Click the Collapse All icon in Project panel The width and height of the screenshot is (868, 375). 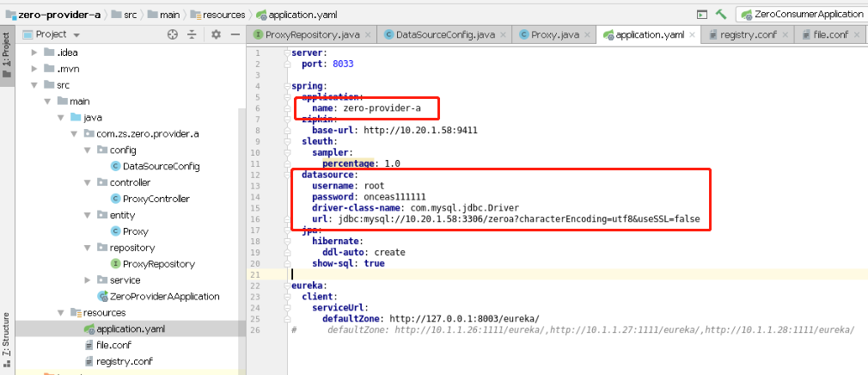192,34
